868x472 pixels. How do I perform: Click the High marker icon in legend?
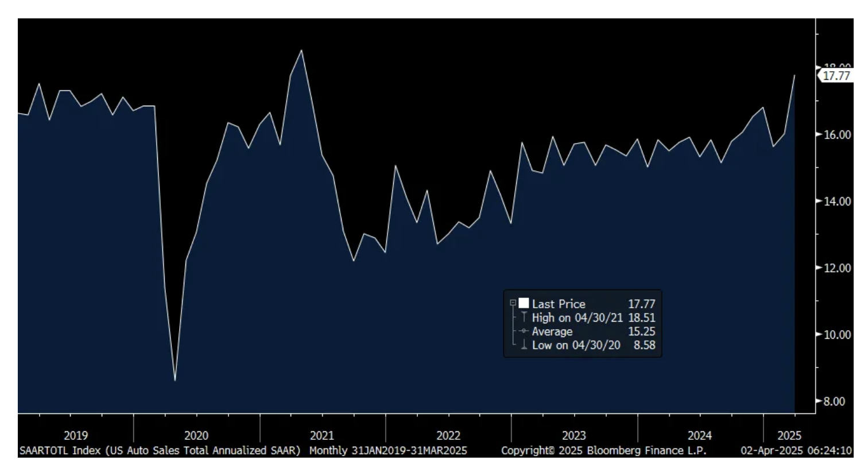pyautogui.click(x=524, y=318)
